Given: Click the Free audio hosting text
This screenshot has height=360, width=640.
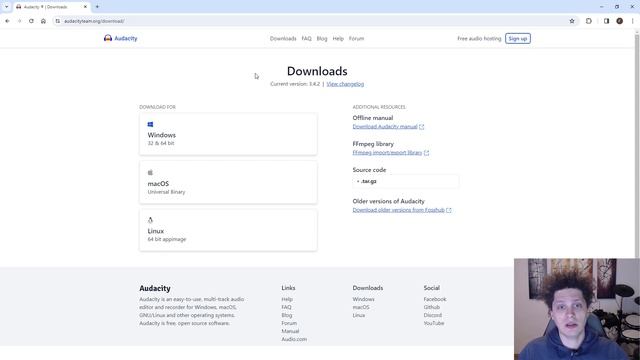Looking at the screenshot, I should tap(479, 38).
